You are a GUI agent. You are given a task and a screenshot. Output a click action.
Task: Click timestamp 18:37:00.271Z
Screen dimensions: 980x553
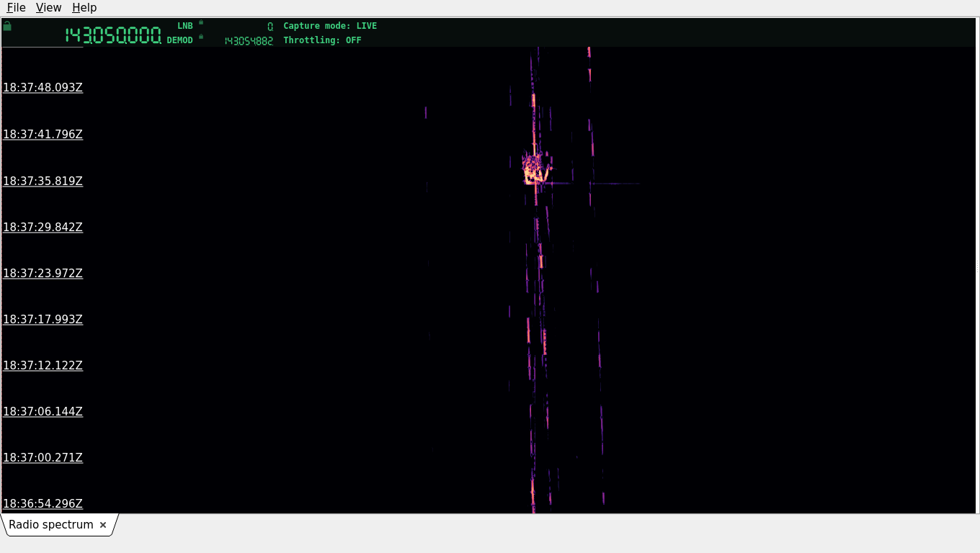[x=43, y=457]
